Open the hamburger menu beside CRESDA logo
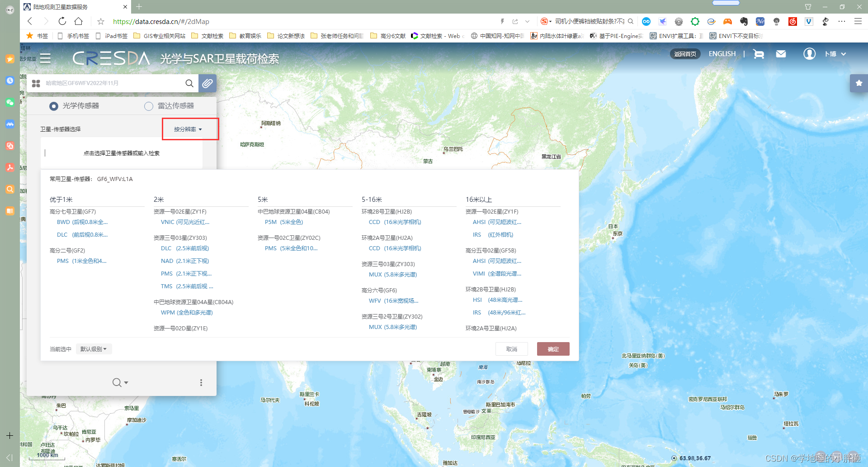 click(x=45, y=58)
